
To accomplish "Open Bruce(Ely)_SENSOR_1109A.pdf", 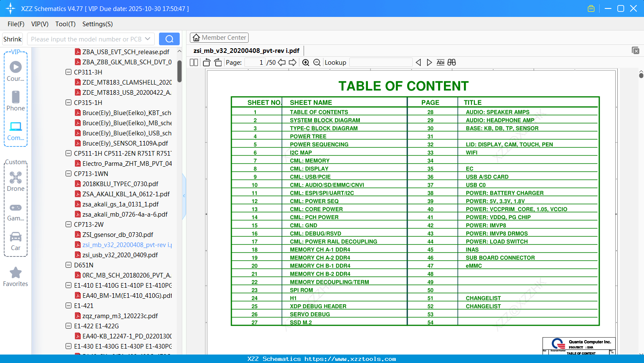I will click(x=121, y=143).
